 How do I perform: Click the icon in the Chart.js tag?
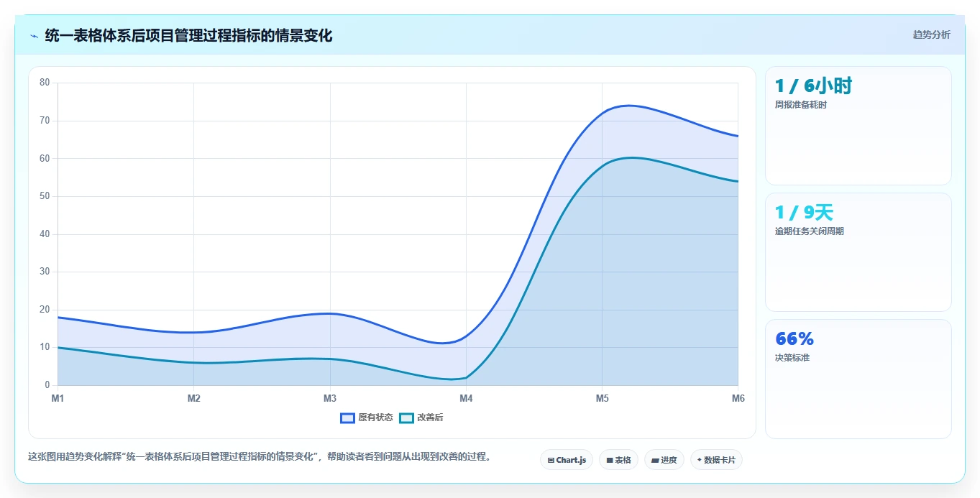pyautogui.click(x=551, y=460)
